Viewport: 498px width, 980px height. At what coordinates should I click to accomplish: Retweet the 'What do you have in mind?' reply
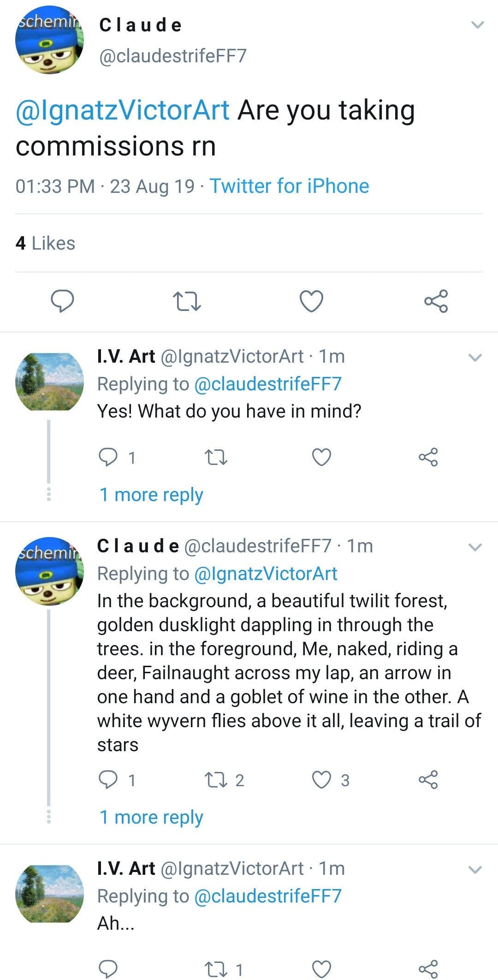tap(215, 457)
